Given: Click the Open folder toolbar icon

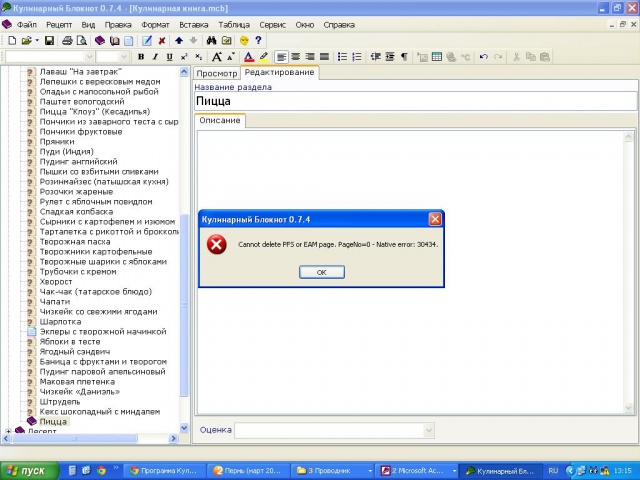Looking at the screenshot, I should click(x=27, y=40).
